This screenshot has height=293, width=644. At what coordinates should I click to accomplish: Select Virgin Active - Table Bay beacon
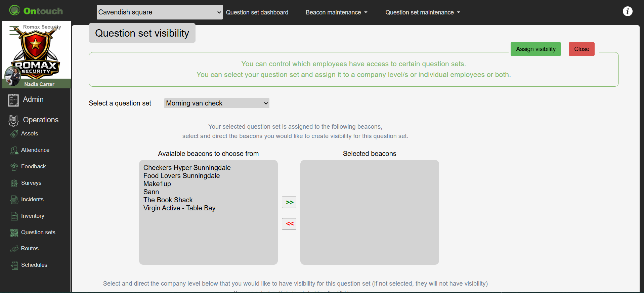pyautogui.click(x=179, y=208)
